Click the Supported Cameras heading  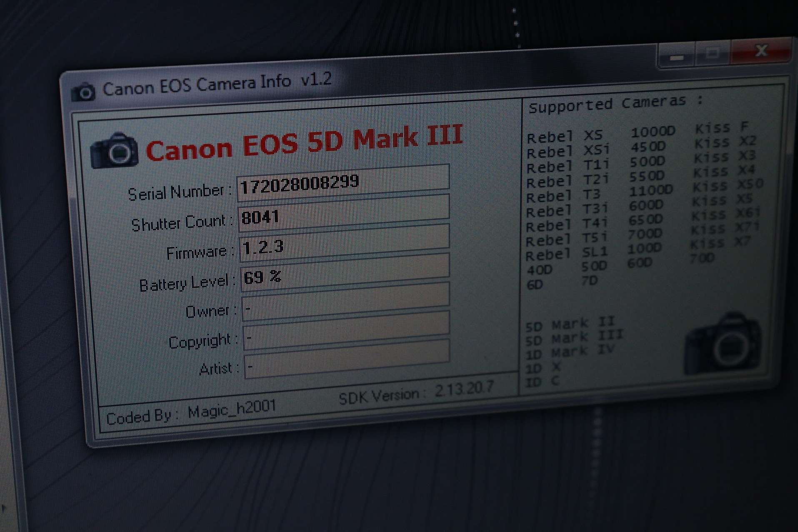click(x=616, y=103)
